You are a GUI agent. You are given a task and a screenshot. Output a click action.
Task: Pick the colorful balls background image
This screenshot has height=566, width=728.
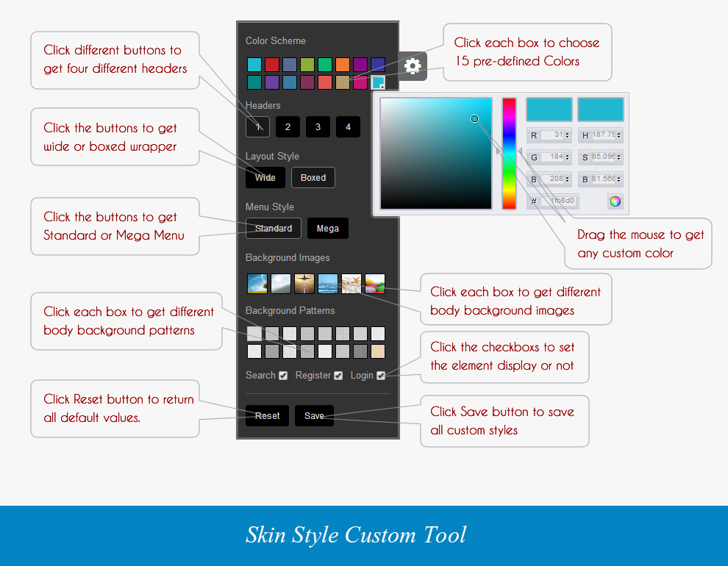coord(375,283)
